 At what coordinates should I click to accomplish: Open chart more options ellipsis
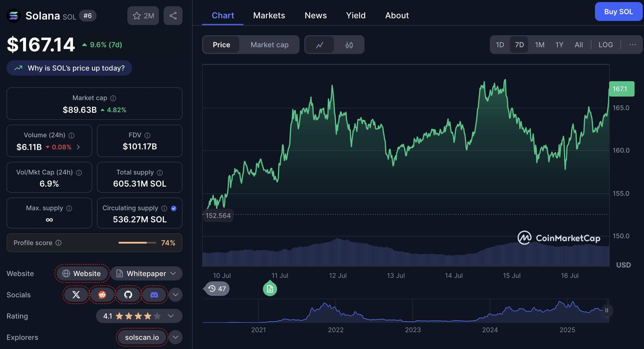[x=632, y=45]
